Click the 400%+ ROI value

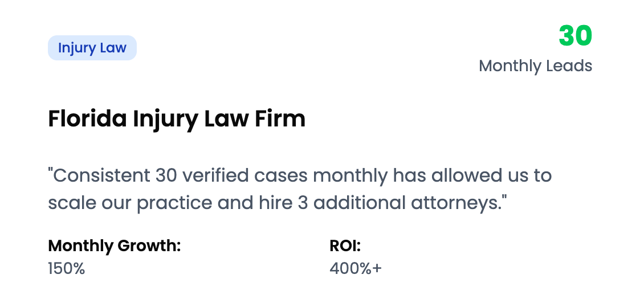point(356,268)
